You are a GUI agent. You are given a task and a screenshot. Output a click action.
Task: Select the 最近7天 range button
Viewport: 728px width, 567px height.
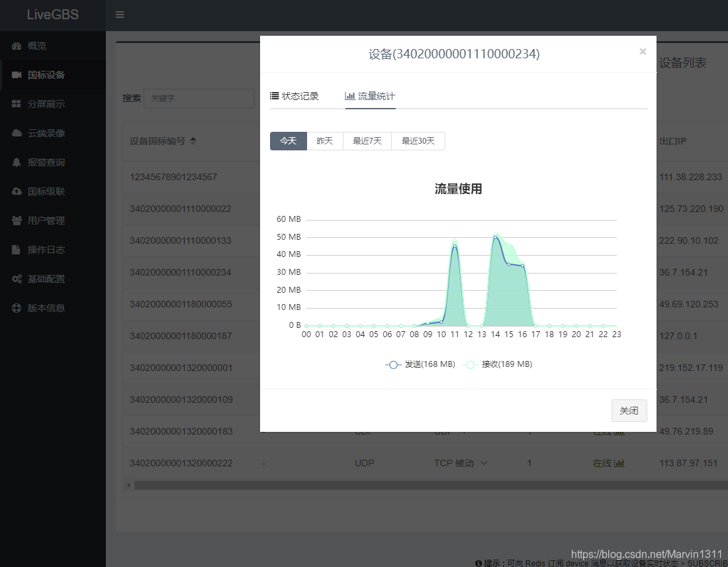[x=367, y=141]
